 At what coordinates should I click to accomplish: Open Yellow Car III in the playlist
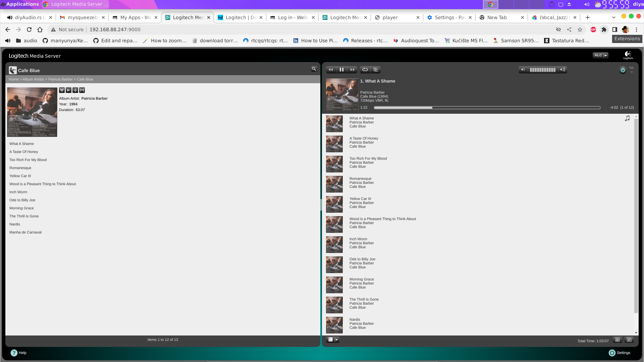(x=360, y=199)
